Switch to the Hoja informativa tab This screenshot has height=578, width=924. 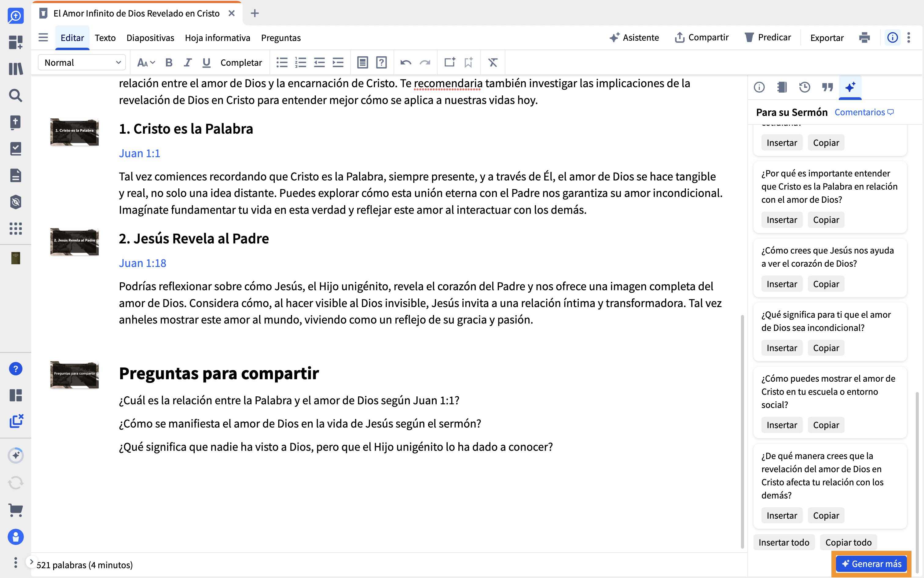(217, 37)
